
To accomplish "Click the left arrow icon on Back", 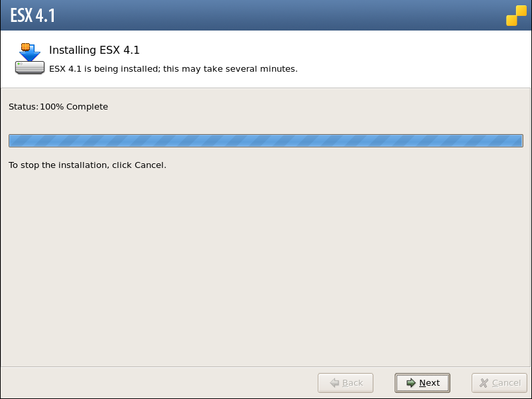I will tap(334, 382).
